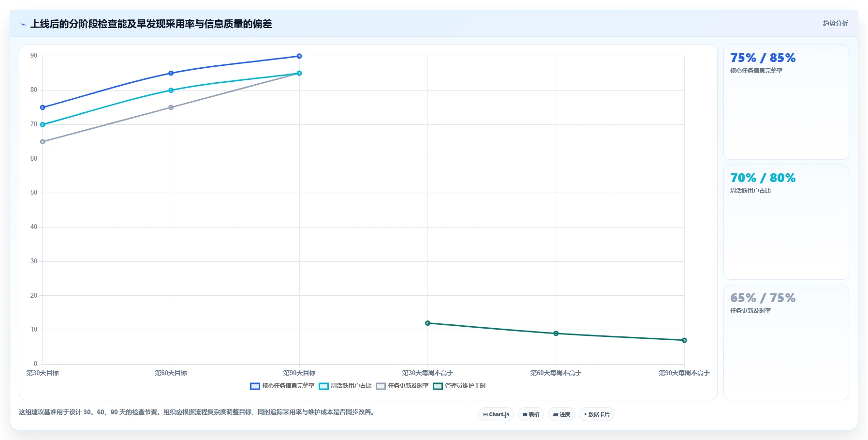Click the y-axis value 90
This screenshot has width=868, height=440.
point(34,56)
